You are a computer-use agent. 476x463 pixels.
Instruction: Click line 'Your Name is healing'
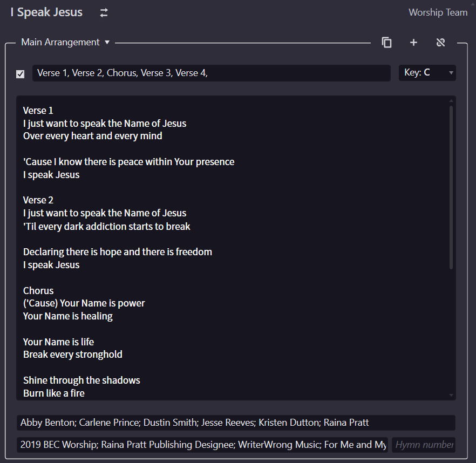68,316
